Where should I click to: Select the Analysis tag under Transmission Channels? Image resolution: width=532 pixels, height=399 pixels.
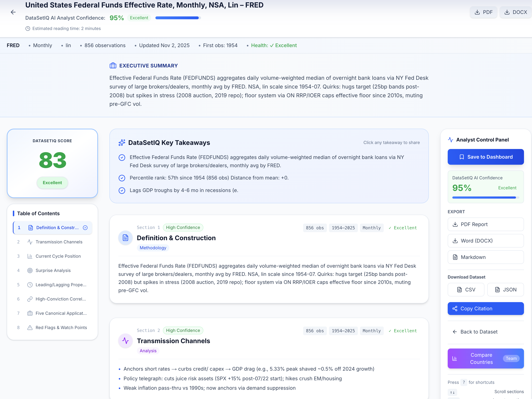148,351
